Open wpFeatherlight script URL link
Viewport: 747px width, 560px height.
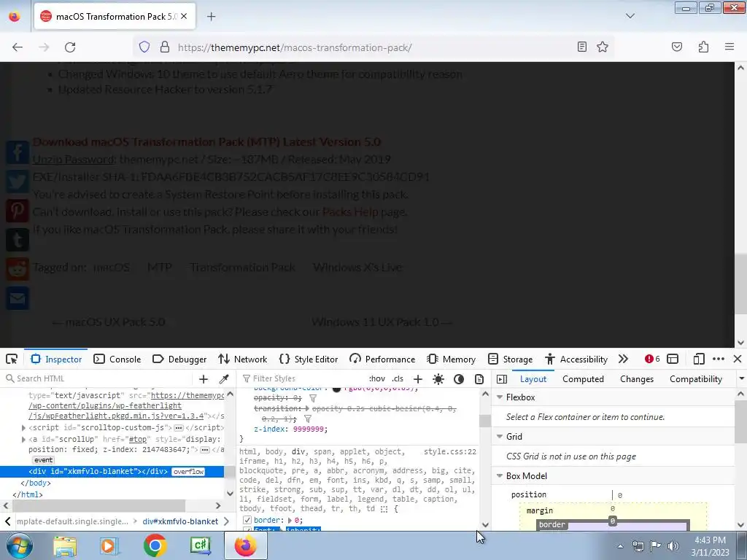pyautogui.click(x=125, y=405)
